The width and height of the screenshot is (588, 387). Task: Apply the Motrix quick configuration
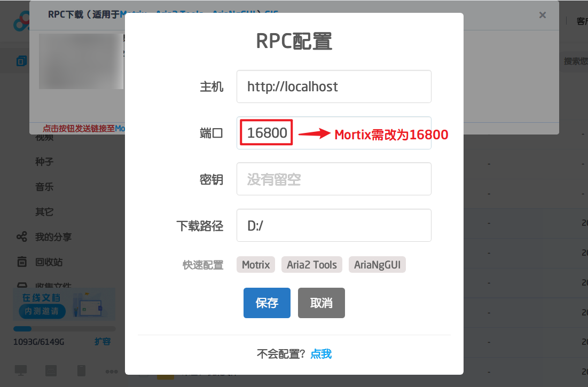tap(256, 265)
